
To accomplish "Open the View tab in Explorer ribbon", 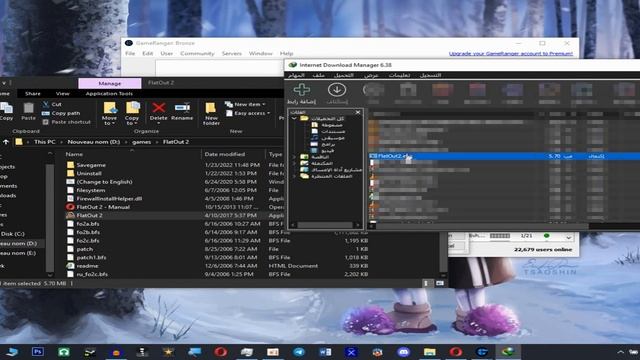I will pos(62,93).
